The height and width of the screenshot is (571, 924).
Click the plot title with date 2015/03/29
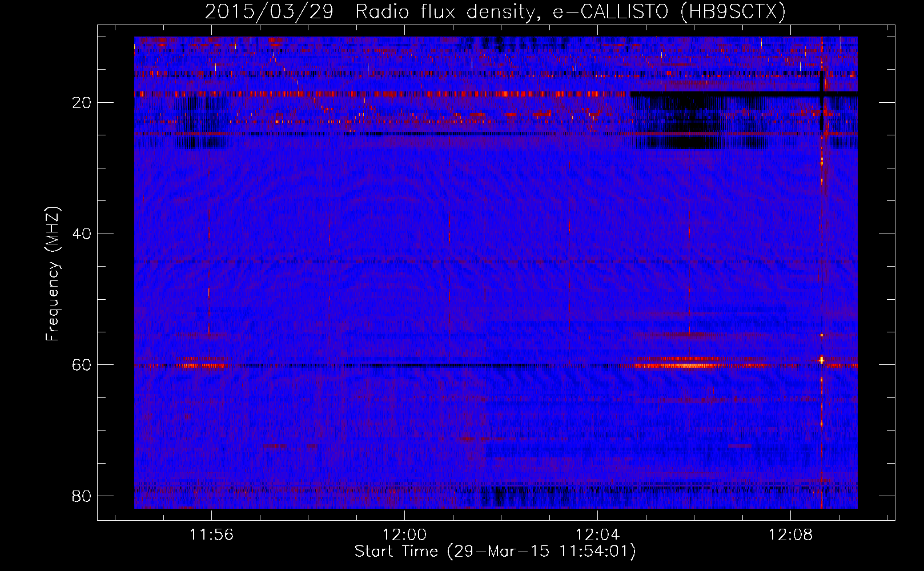tap(495, 11)
